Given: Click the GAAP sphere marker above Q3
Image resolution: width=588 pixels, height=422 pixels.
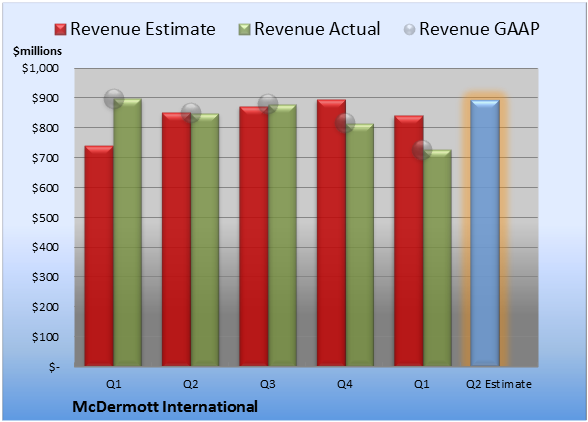Looking at the screenshot, I should click(x=268, y=104).
